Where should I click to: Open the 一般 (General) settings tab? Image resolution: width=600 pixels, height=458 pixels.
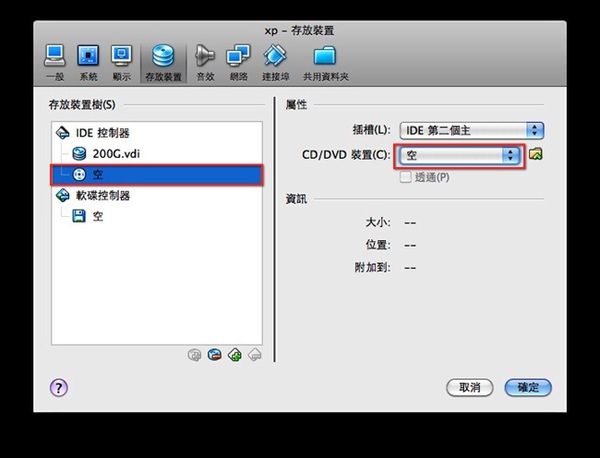pos(55,63)
